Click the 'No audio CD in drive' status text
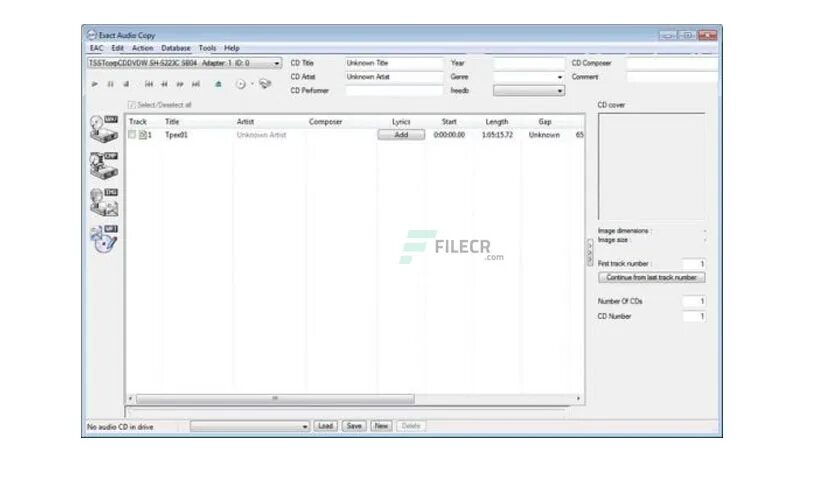The image size is (836, 484). pos(120,427)
